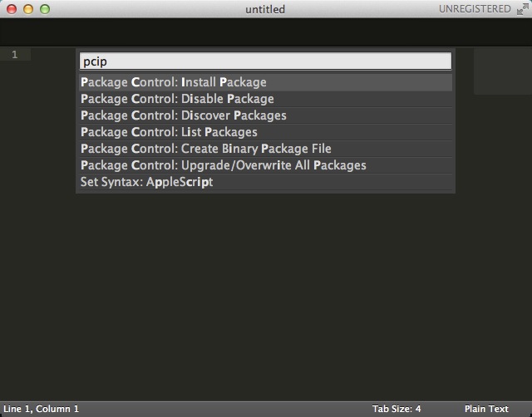The width and height of the screenshot is (532, 417).
Task: Minimize window using the yellow button
Action: click(28, 9)
